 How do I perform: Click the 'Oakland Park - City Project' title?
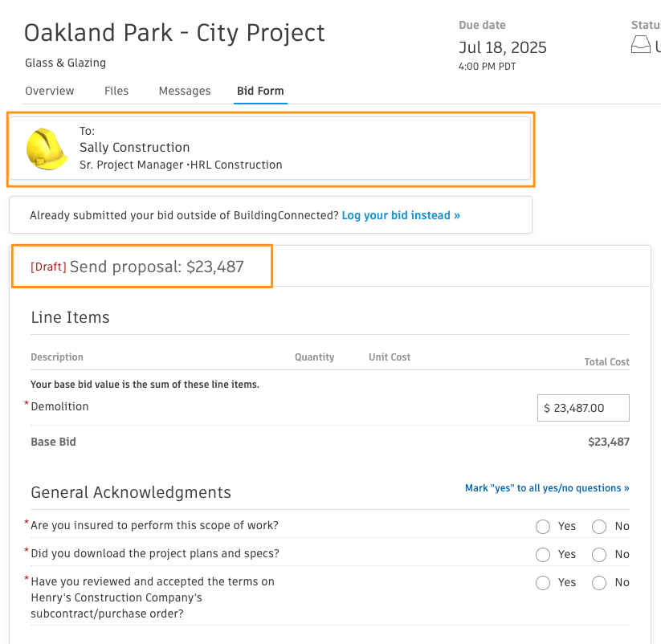pos(174,33)
